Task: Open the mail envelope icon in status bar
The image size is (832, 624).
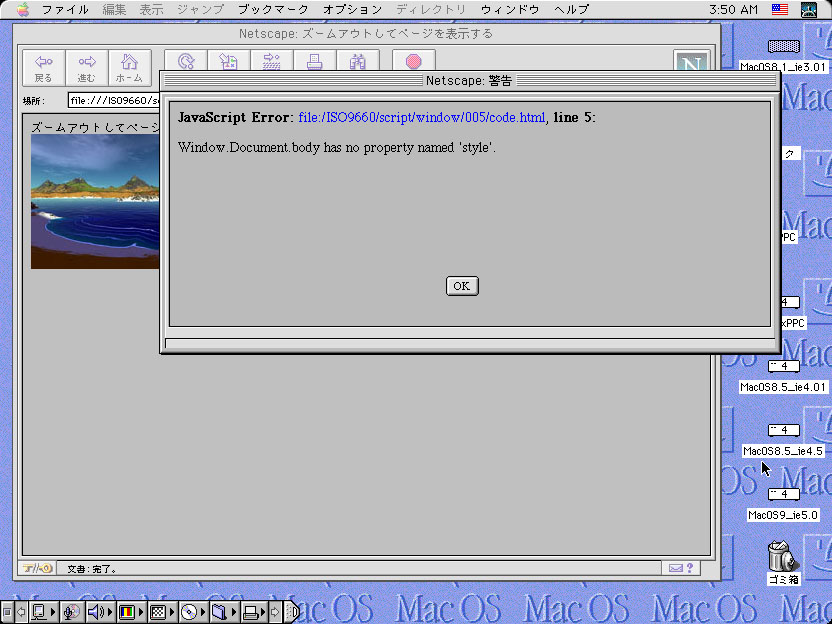Action: (x=676, y=568)
